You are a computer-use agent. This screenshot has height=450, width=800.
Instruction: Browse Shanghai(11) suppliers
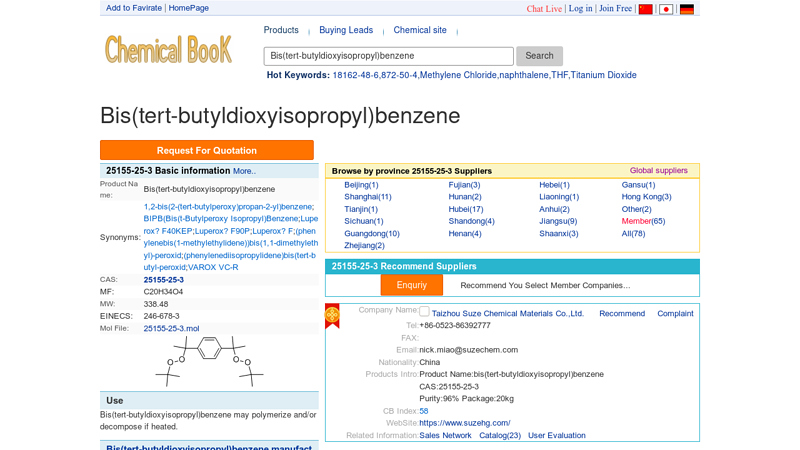click(x=368, y=197)
